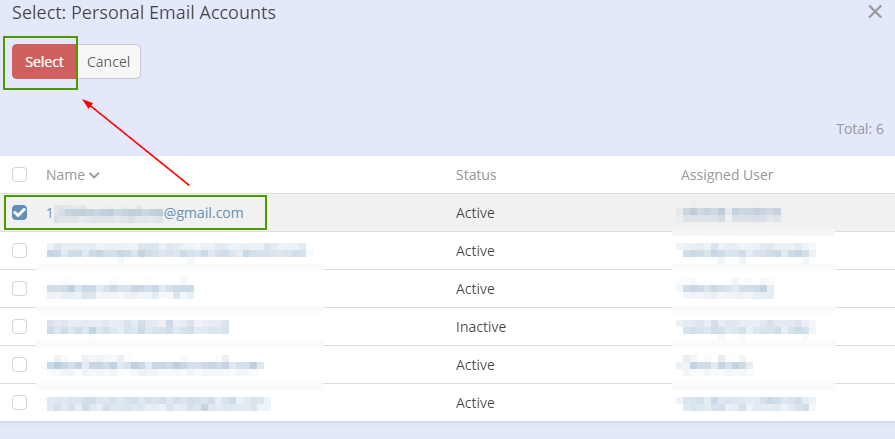
Task: Cancel the email account selection
Action: point(108,62)
